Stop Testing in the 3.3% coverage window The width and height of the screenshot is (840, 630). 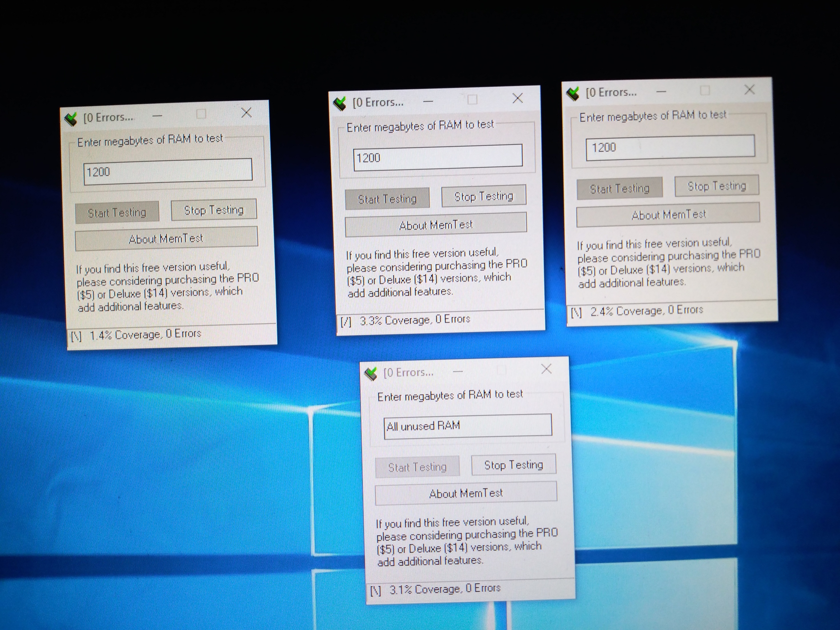[484, 196]
